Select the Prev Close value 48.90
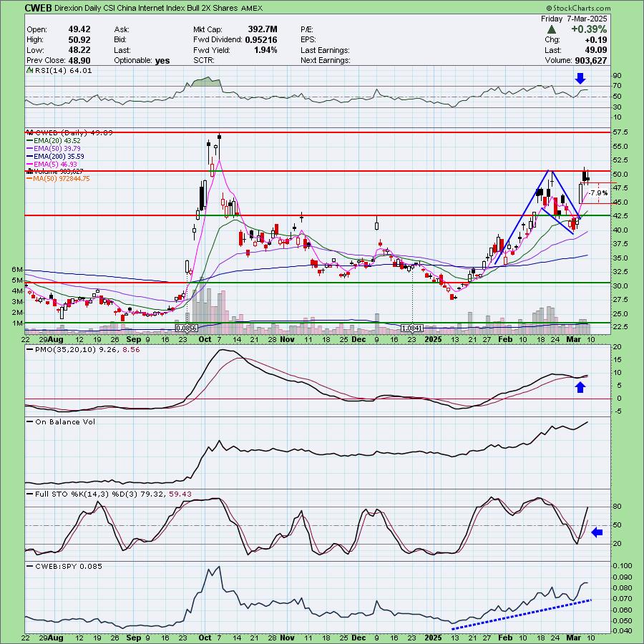This screenshot has width=644, height=644. pyautogui.click(x=79, y=60)
